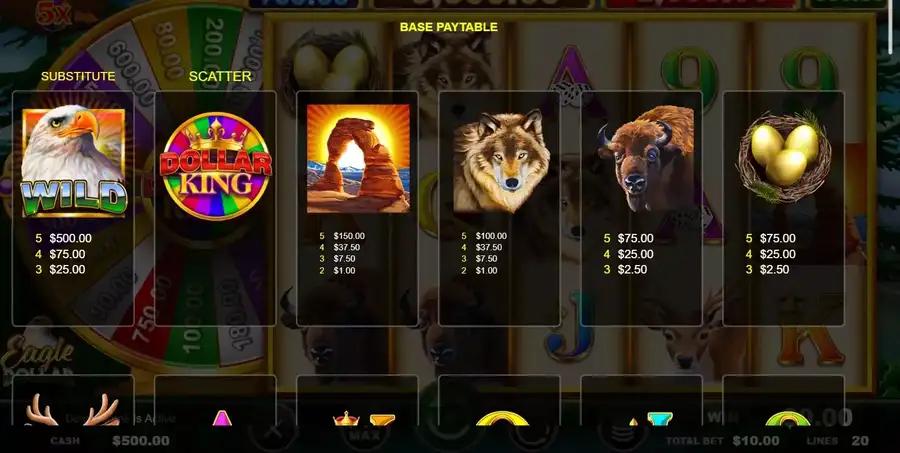Click the SCATTER label

pos(220,76)
